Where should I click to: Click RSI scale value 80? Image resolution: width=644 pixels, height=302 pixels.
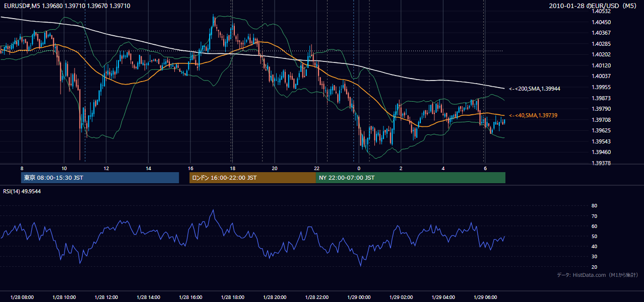[594, 206]
